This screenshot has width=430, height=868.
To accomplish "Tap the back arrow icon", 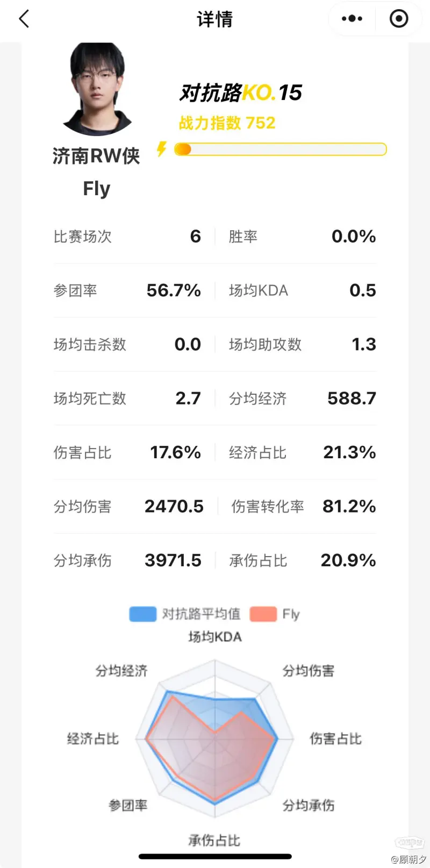I will pos(24,19).
